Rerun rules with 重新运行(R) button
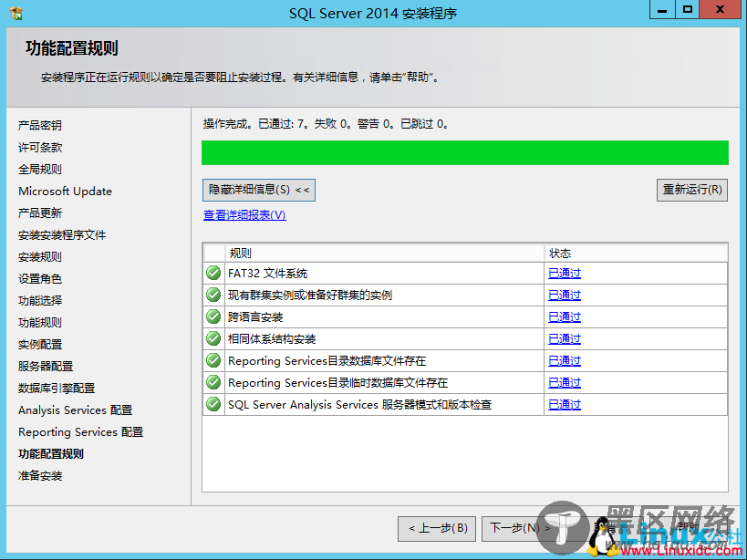The image size is (747, 560). pos(691,190)
